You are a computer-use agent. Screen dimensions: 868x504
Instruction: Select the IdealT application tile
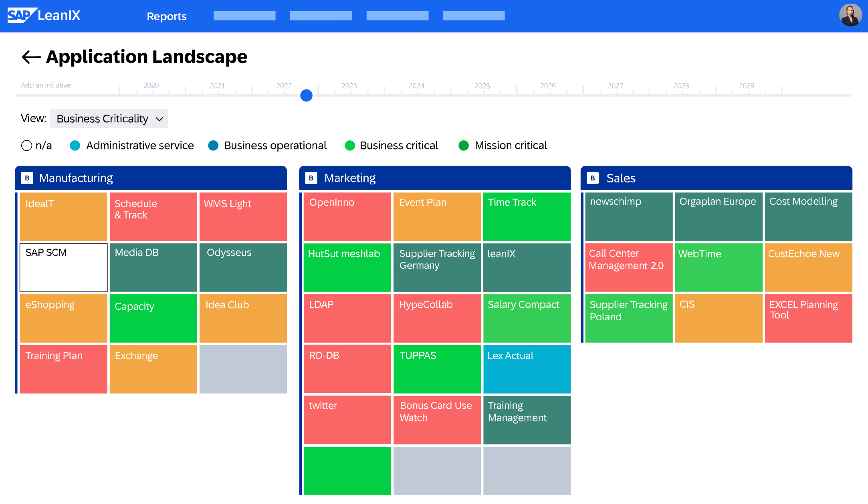(x=63, y=217)
